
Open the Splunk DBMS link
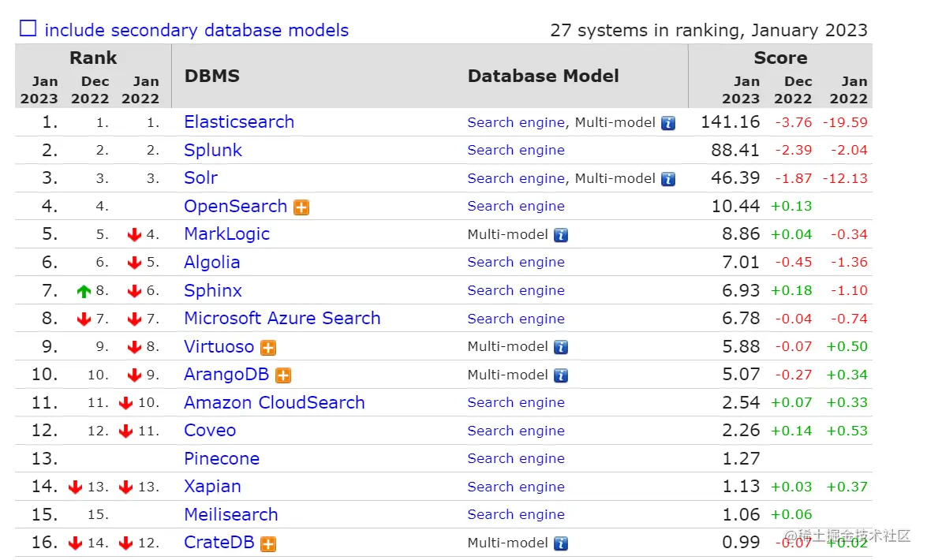(213, 150)
